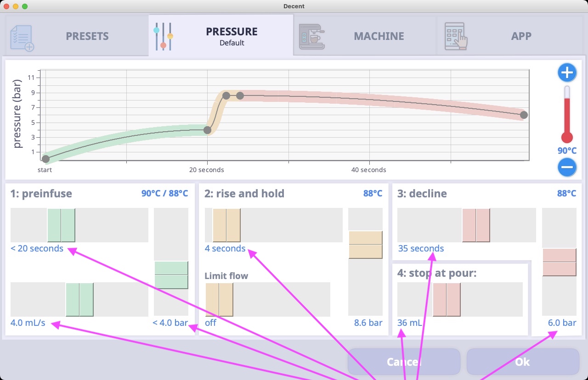This screenshot has width=588, height=380.
Task: Click the rise and hold pressure vertical slider
Action: pyautogui.click(x=366, y=262)
